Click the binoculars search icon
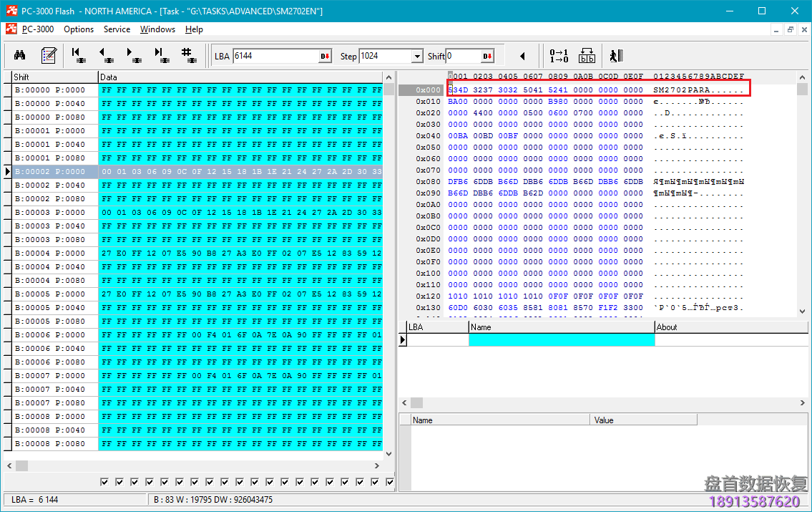 click(x=20, y=56)
